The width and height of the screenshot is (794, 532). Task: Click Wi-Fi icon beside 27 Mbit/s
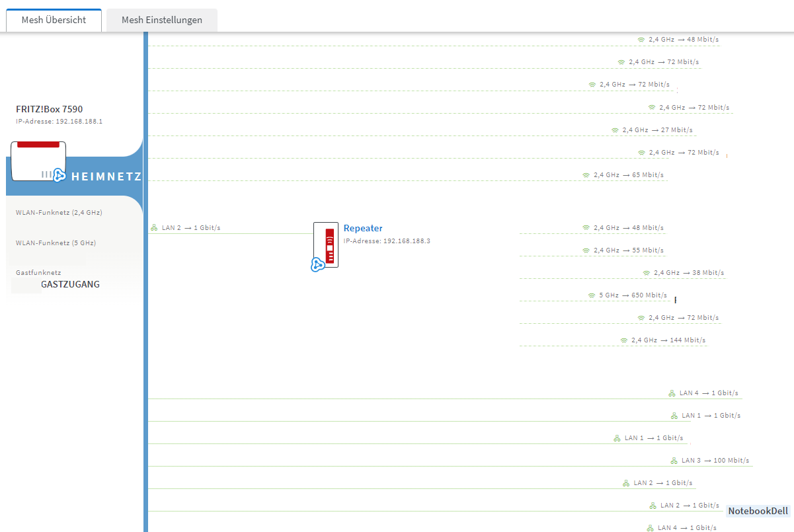[615, 130]
